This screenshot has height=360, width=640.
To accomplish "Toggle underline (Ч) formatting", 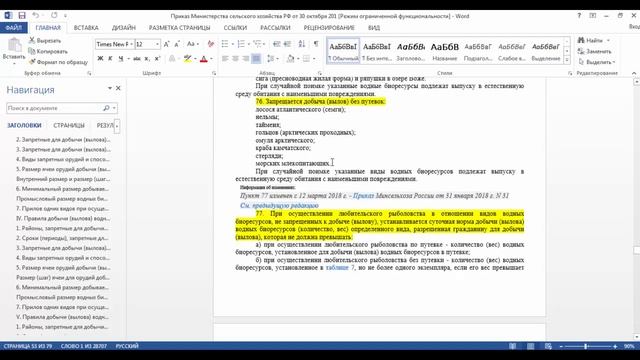I will (x=120, y=59).
